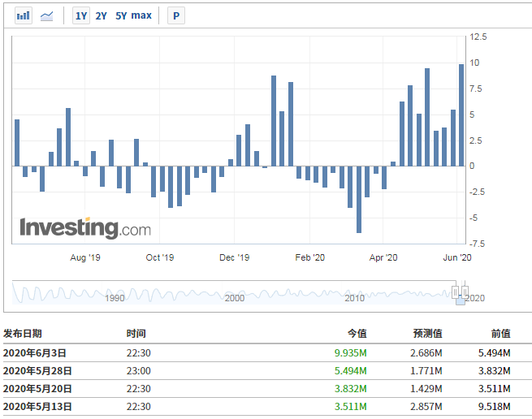Click the tallest bar near Jun '20

point(461,115)
